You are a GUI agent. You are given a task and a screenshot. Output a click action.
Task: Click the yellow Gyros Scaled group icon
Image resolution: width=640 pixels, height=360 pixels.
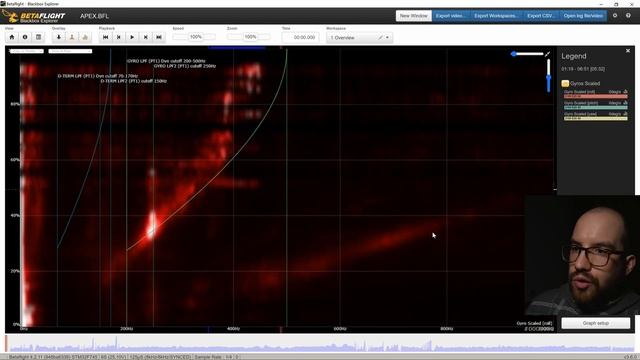coord(565,83)
